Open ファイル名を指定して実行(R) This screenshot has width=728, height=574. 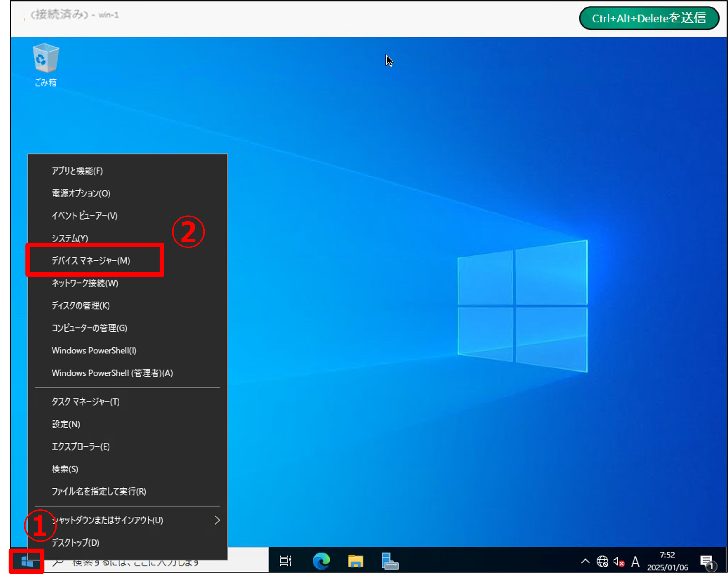click(99, 491)
